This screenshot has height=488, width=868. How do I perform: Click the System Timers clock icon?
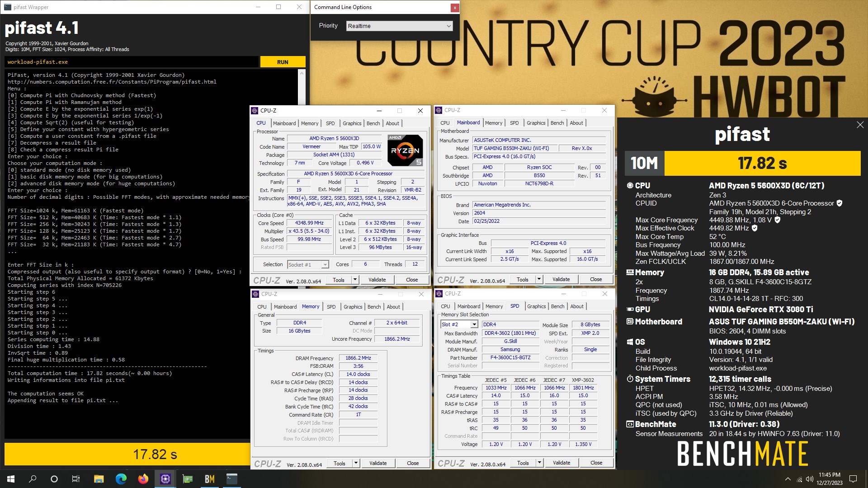tap(630, 379)
